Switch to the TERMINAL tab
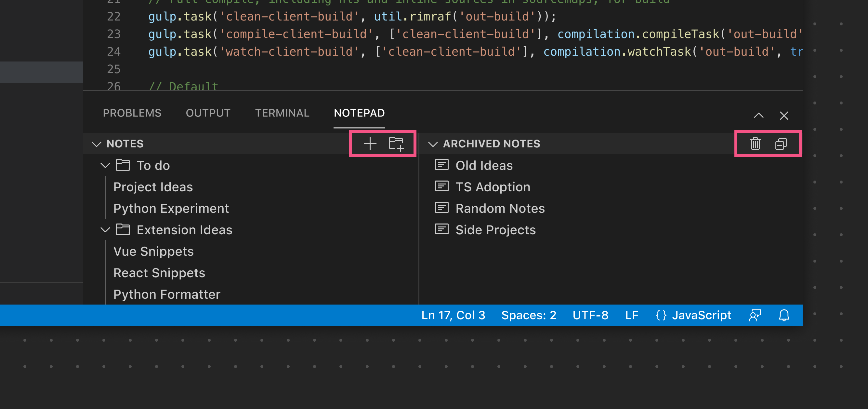The image size is (868, 409). [282, 113]
